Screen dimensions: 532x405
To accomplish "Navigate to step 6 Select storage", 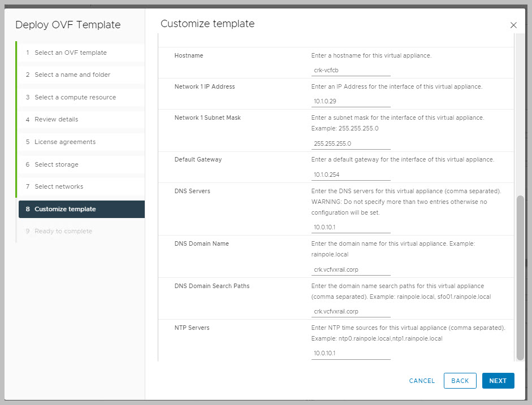I will click(56, 164).
